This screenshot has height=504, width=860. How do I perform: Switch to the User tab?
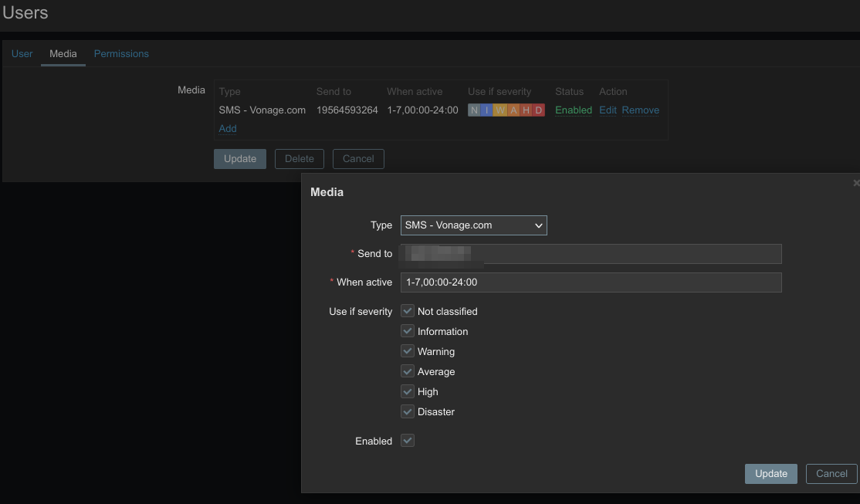pyautogui.click(x=22, y=53)
